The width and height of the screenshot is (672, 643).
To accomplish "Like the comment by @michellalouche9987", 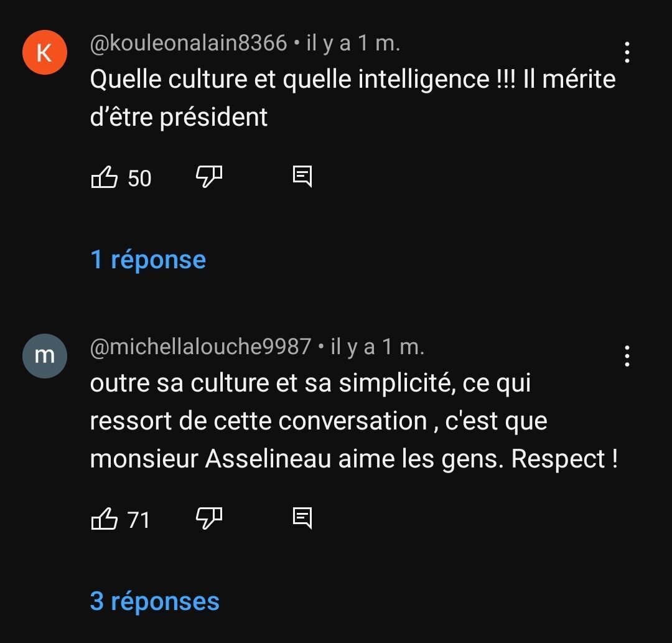I will pyautogui.click(x=105, y=519).
